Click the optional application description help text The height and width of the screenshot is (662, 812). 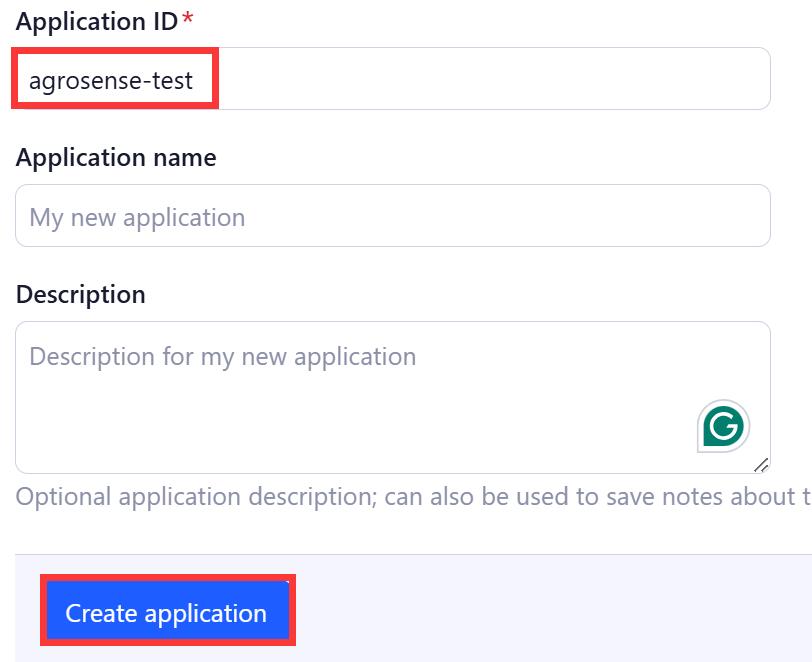(x=413, y=496)
